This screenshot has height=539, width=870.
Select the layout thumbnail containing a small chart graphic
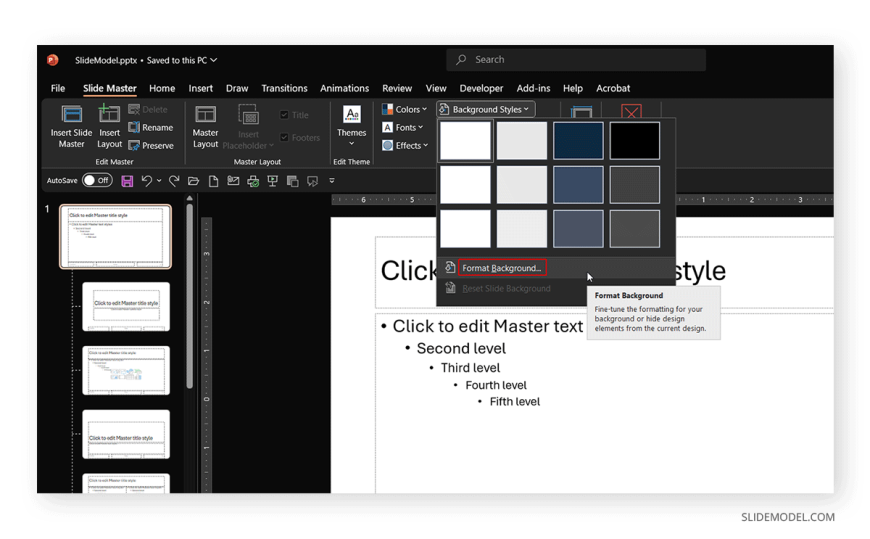126,370
